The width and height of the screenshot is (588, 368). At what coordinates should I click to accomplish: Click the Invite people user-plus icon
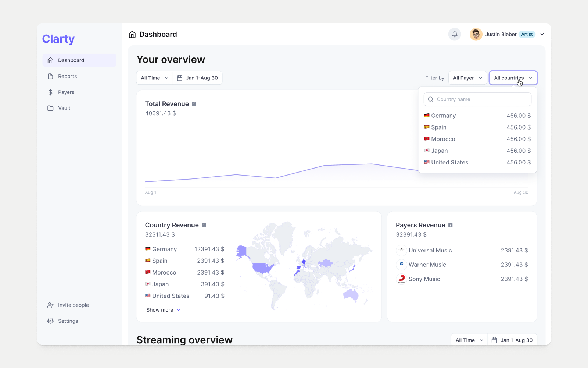tap(50, 305)
